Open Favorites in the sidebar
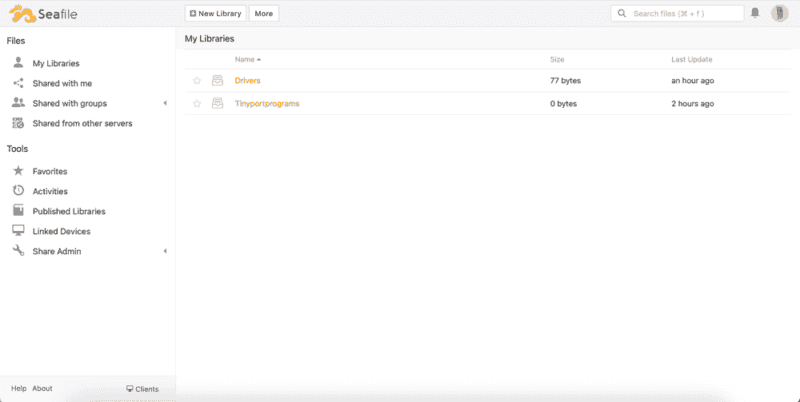This screenshot has height=402, width=800. [x=50, y=171]
